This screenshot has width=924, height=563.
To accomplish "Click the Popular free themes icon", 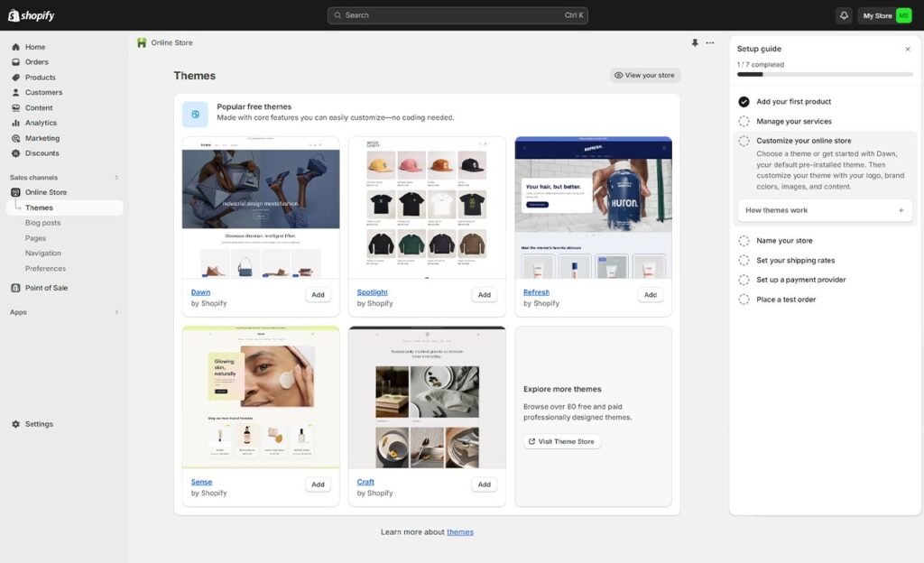I will click(195, 115).
